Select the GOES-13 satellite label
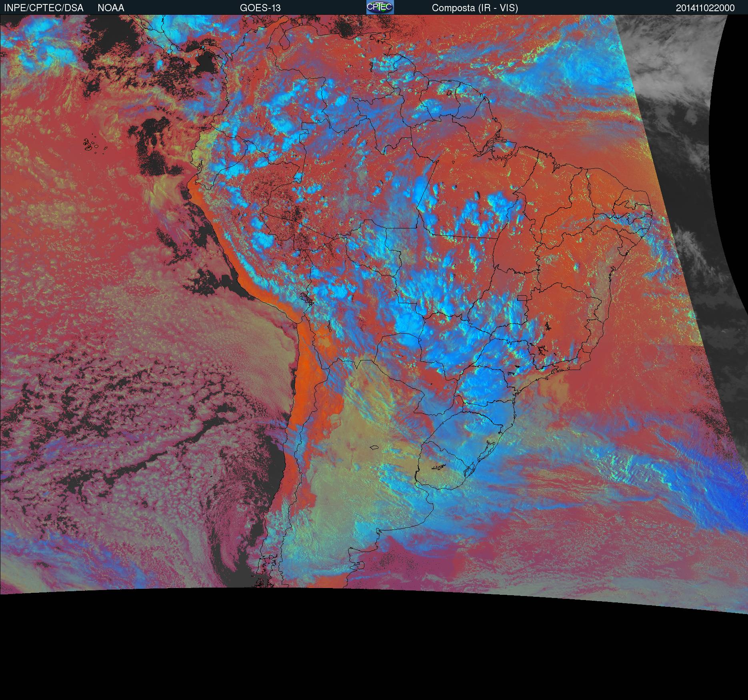This screenshot has width=748, height=700. (x=260, y=8)
